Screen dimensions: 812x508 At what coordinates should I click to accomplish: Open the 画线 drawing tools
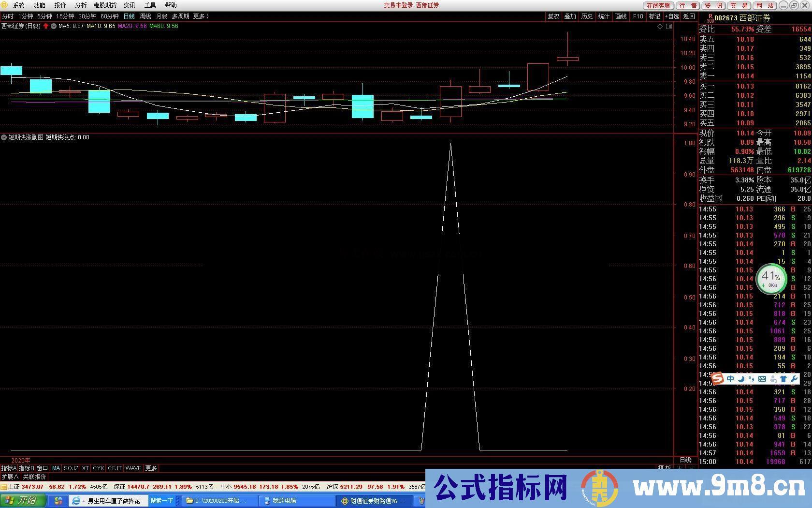pyautogui.click(x=620, y=16)
